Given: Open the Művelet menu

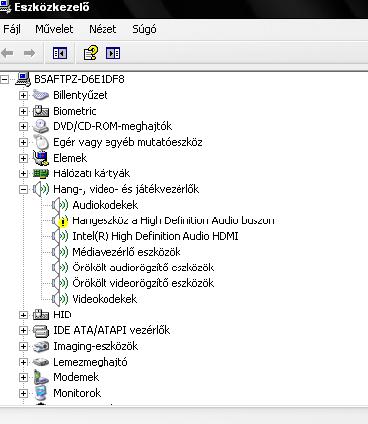Looking at the screenshot, I should (54, 29).
